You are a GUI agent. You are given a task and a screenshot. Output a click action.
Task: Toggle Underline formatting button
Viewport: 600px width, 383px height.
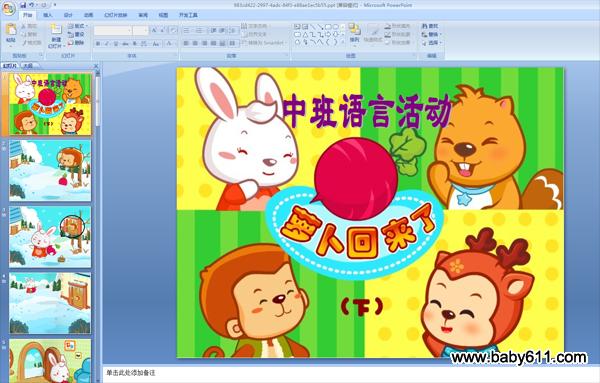(x=116, y=44)
